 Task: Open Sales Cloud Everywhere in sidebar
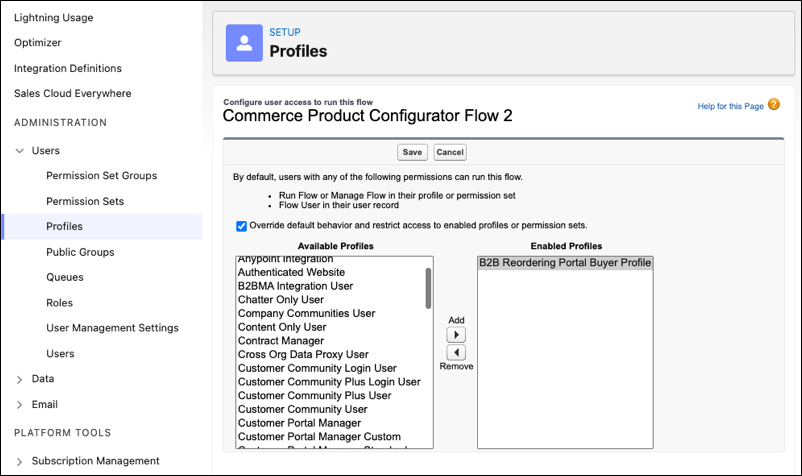click(x=73, y=93)
